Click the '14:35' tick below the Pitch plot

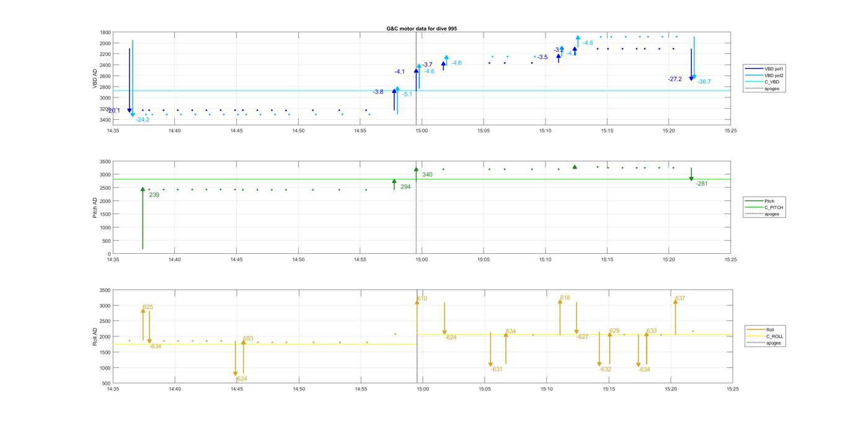coord(113,260)
